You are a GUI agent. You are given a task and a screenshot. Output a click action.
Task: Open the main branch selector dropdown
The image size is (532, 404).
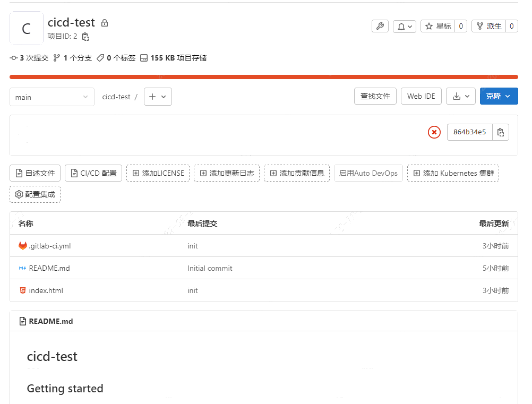[52, 97]
